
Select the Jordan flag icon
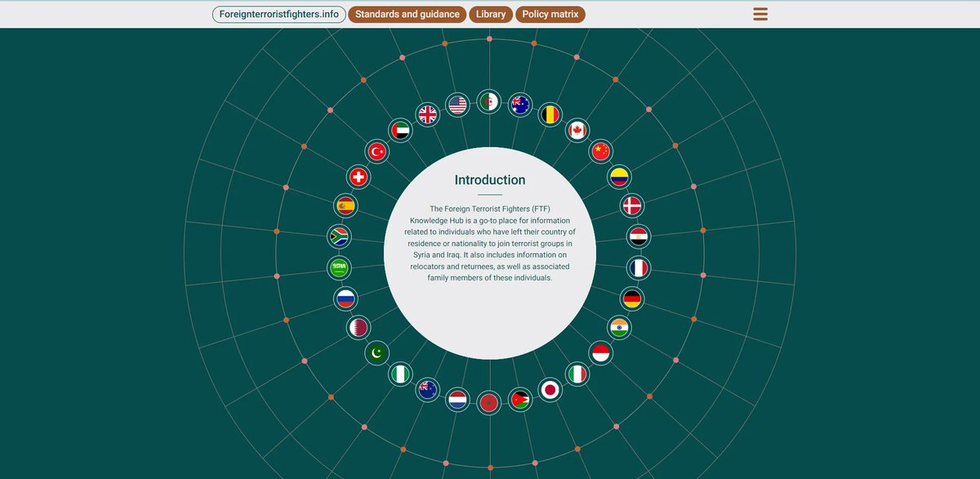pos(520,400)
